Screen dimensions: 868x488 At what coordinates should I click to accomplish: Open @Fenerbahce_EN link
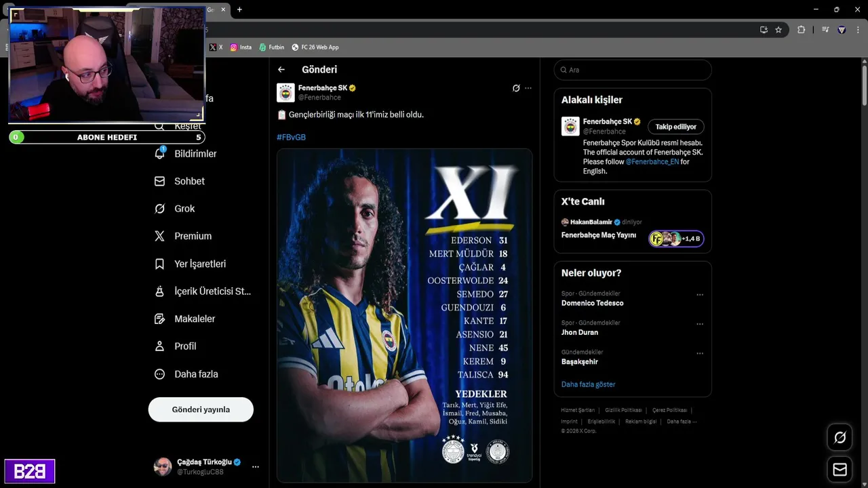pyautogui.click(x=652, y=162)
